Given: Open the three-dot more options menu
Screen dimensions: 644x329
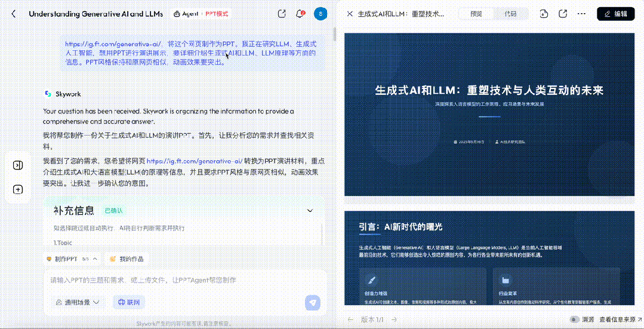Looking at the screenshot, I should (581, 14).
